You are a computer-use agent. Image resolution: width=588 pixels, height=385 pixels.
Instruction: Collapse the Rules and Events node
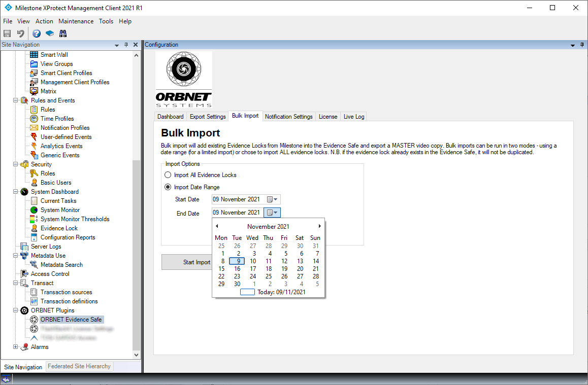[x=16, y=100]
